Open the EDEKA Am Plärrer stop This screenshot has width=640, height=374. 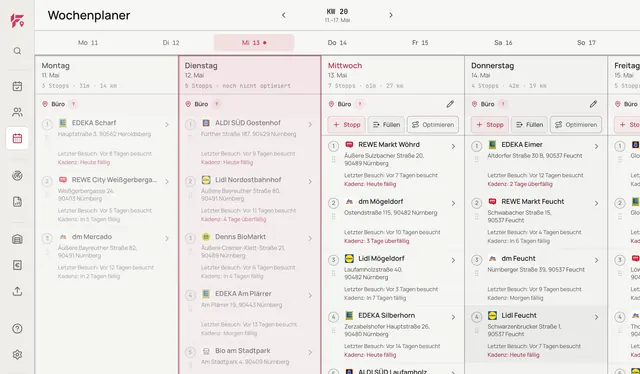pyautogui.click(x=250, y=315)
